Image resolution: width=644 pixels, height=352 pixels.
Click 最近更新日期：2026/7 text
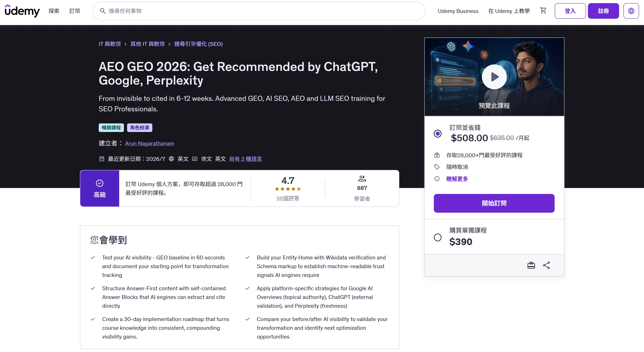coord(137,159)
